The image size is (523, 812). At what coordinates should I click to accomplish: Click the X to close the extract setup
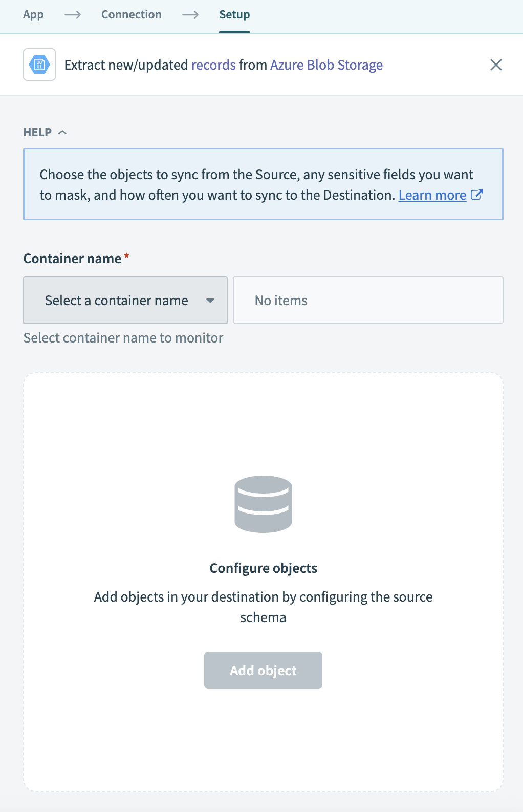pos(495,65)
